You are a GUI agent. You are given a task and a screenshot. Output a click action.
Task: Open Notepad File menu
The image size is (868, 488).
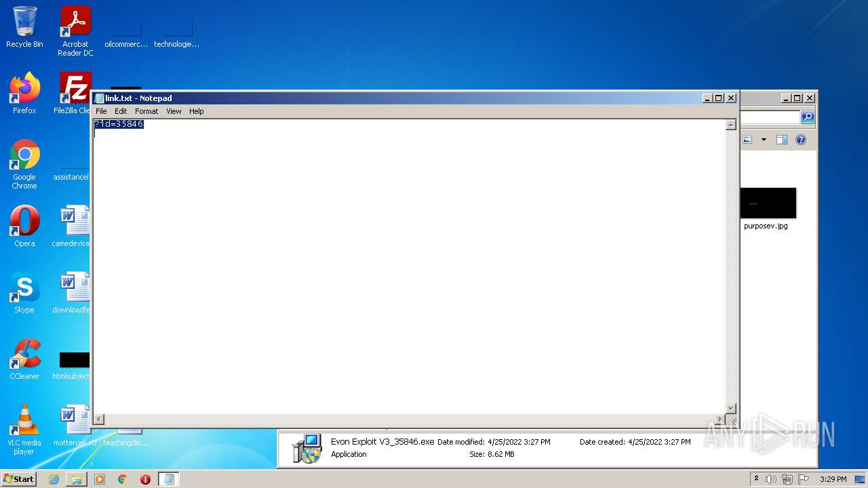pyautogui.click(x=101, y=111)
